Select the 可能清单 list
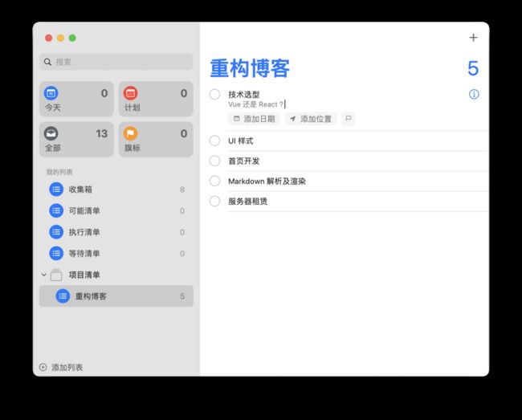 click(x=116, y=210)
